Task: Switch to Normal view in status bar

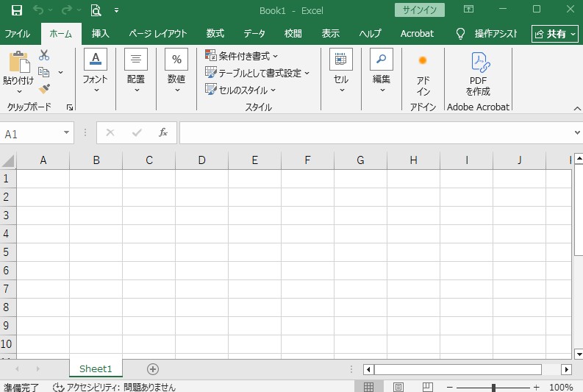Action: pos(369,387)
